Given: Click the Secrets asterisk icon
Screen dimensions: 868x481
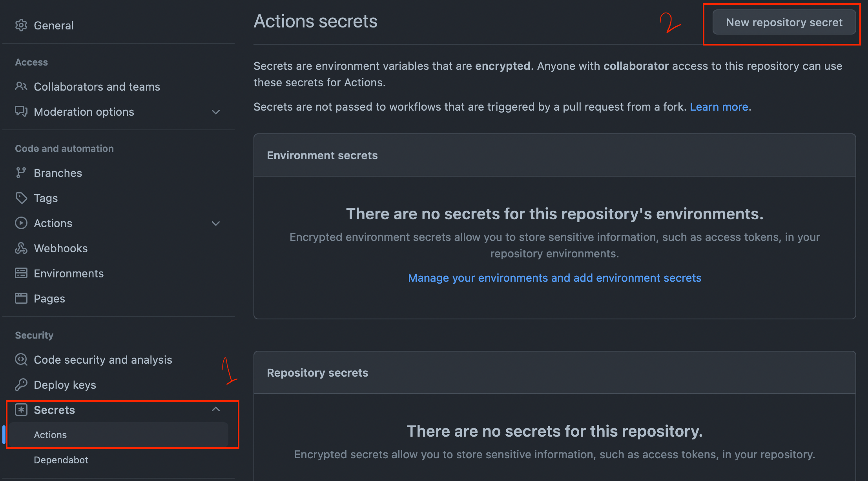Looking at the screenshot, I should coord(21,410).
